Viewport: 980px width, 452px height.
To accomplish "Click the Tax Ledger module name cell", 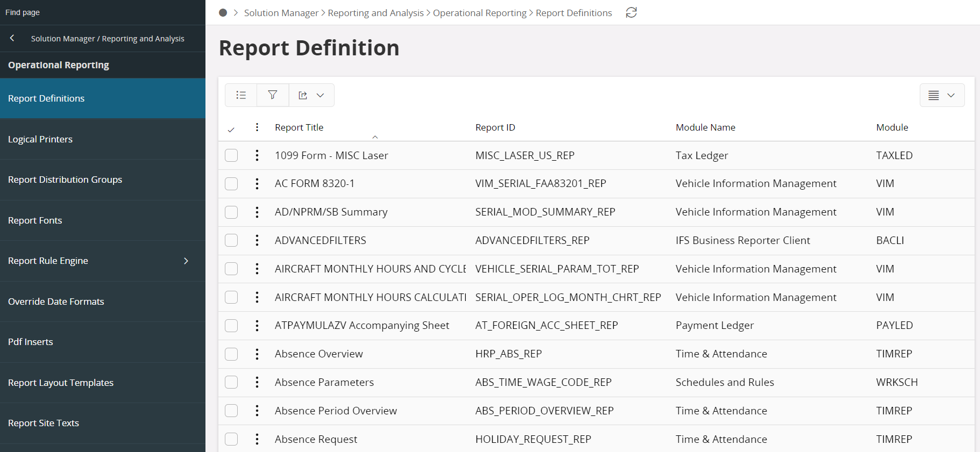I will (x=702, y=155).
